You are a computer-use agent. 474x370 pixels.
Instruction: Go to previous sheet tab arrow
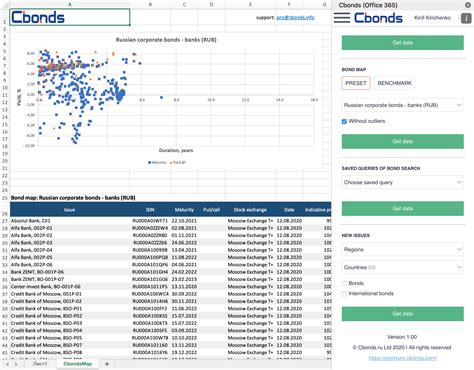click(7, 364)
